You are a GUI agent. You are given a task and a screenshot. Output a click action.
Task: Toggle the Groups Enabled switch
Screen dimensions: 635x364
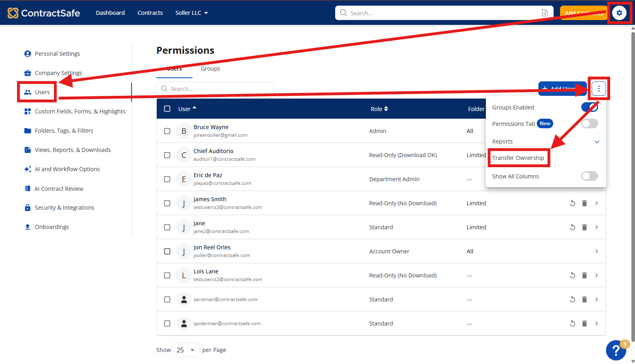tap(590, 107)
